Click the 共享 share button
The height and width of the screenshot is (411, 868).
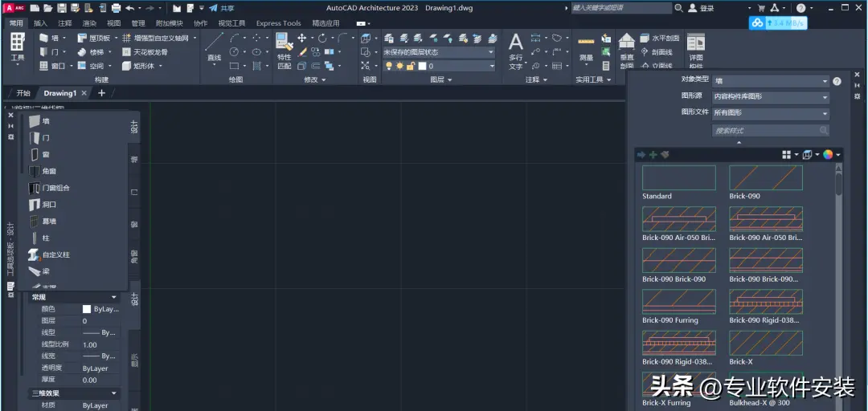pyautogui.click(x=222, y=8)
